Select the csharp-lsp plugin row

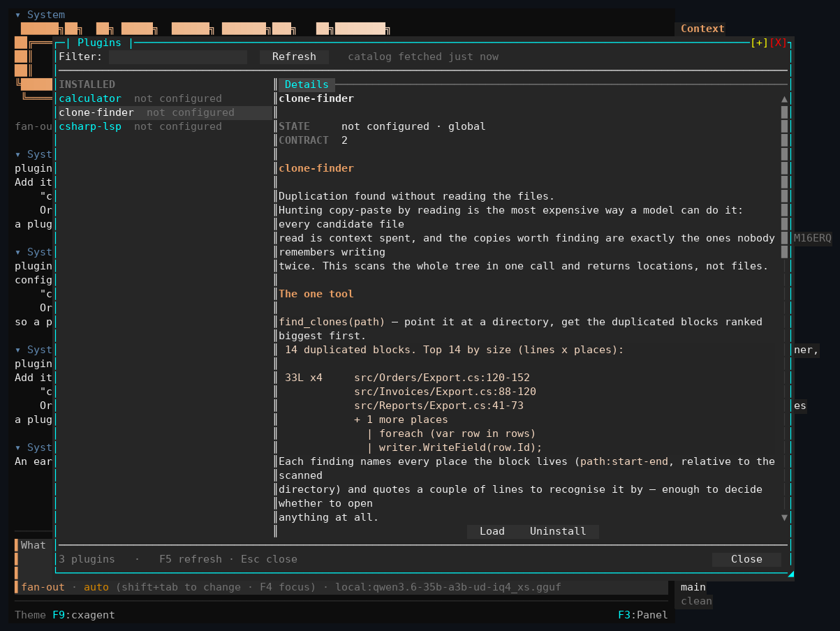coord(165,126)
